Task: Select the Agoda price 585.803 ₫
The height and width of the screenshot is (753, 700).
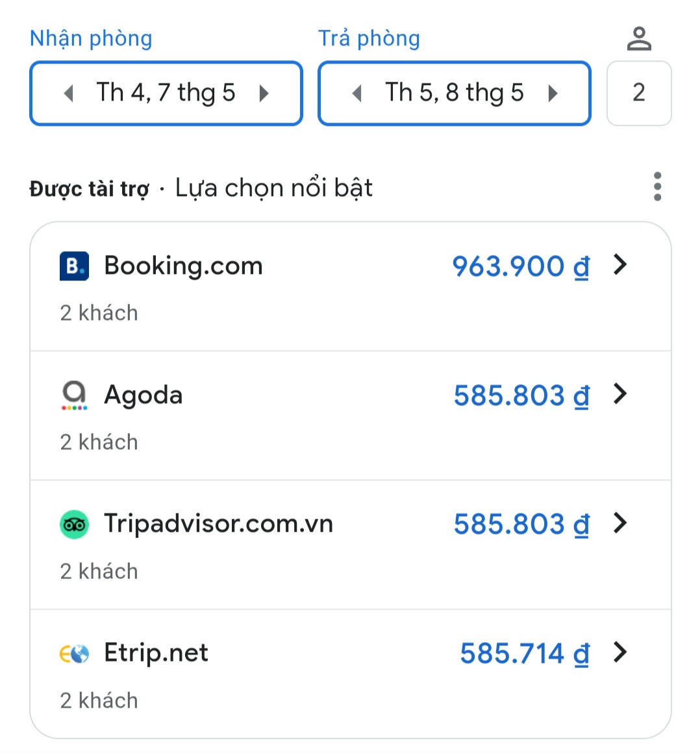Action: click(521, 395)
